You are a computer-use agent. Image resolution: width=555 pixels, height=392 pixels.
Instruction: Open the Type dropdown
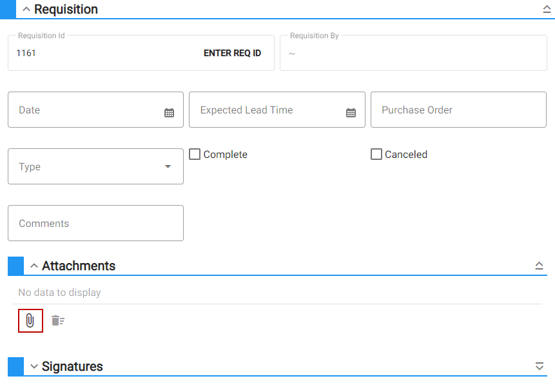pyautogui.click(x=95, y=166)
